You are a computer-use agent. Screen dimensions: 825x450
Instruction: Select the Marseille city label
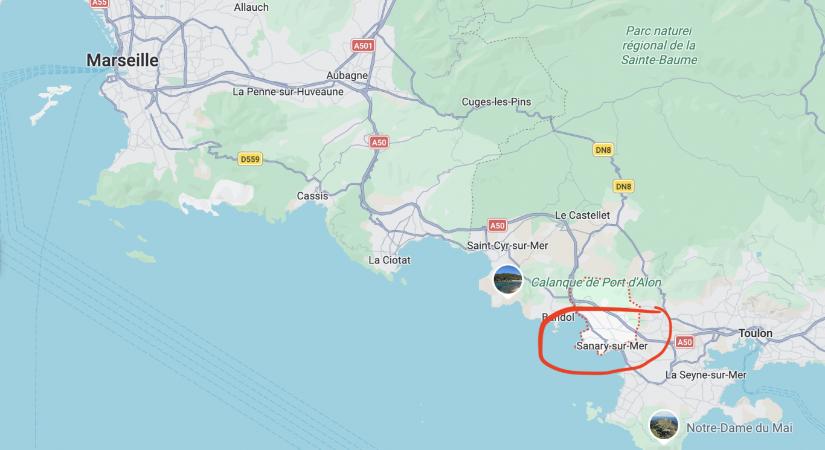pos(122,60)
